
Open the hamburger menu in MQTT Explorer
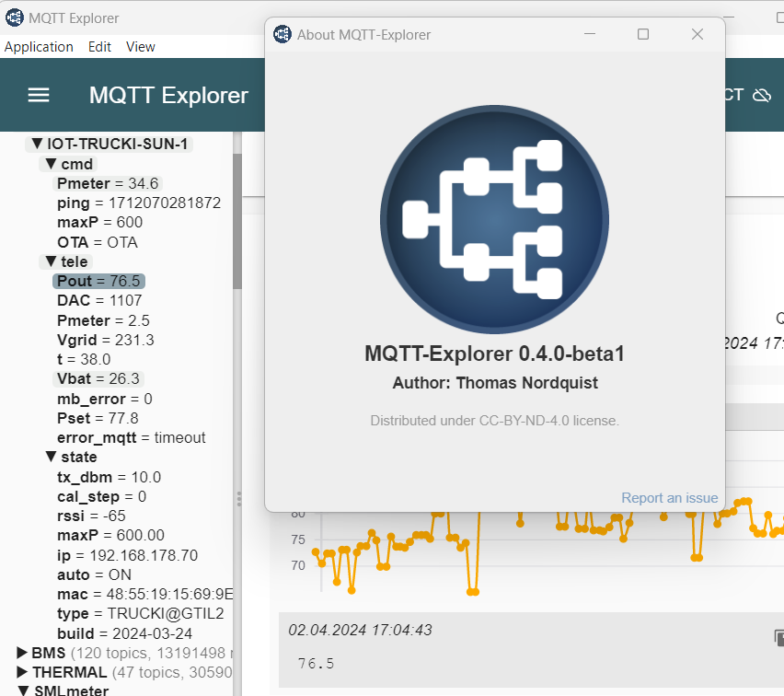click(39, 95)
